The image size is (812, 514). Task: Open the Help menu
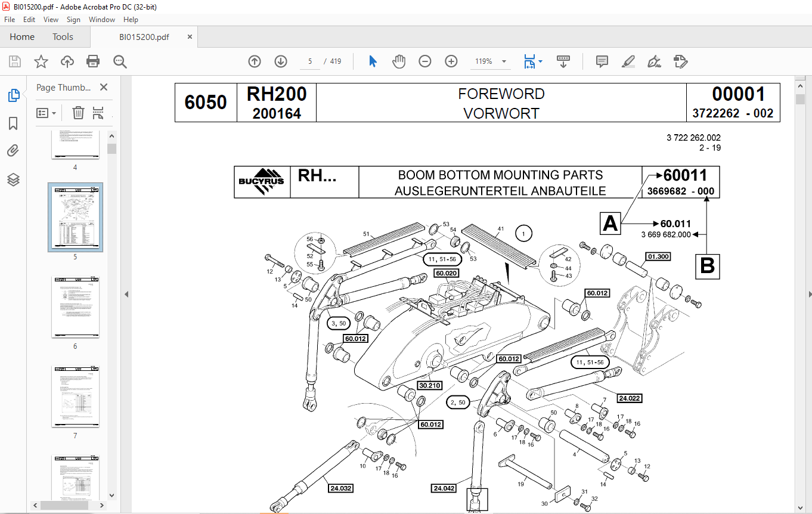(x=131, y=20)
